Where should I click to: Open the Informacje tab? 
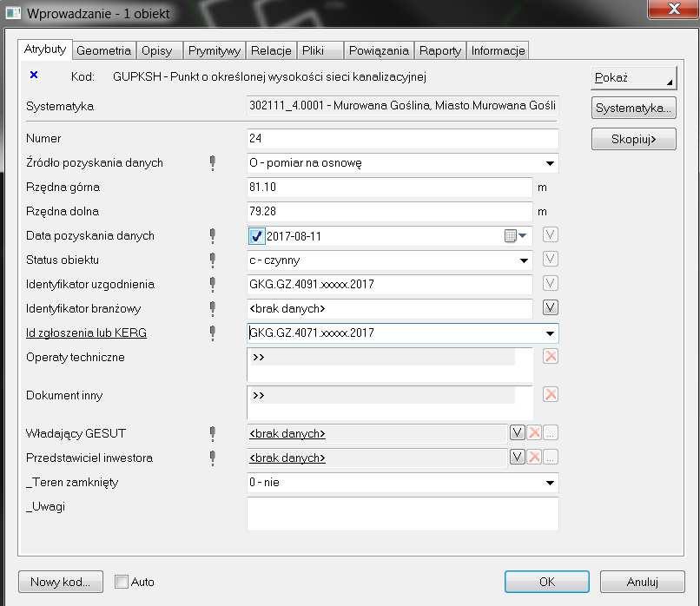pos(499,50)
